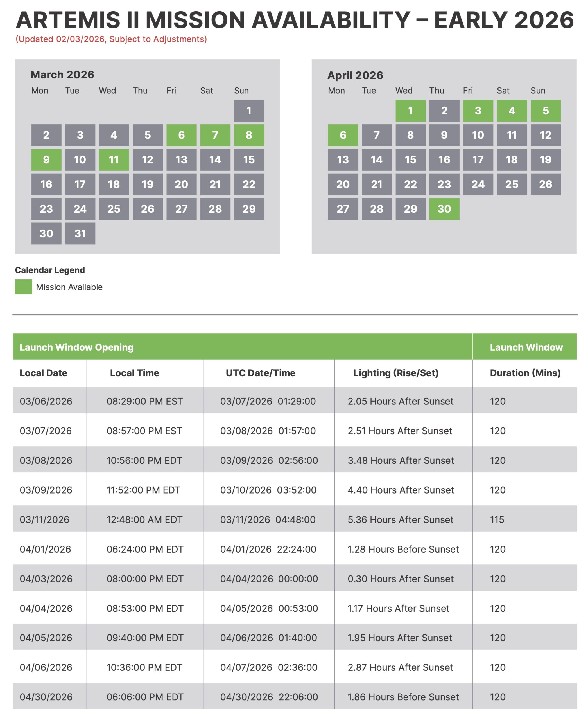Select the UTC Date/Time column header
Screen dimensions: 588x720
261,373
